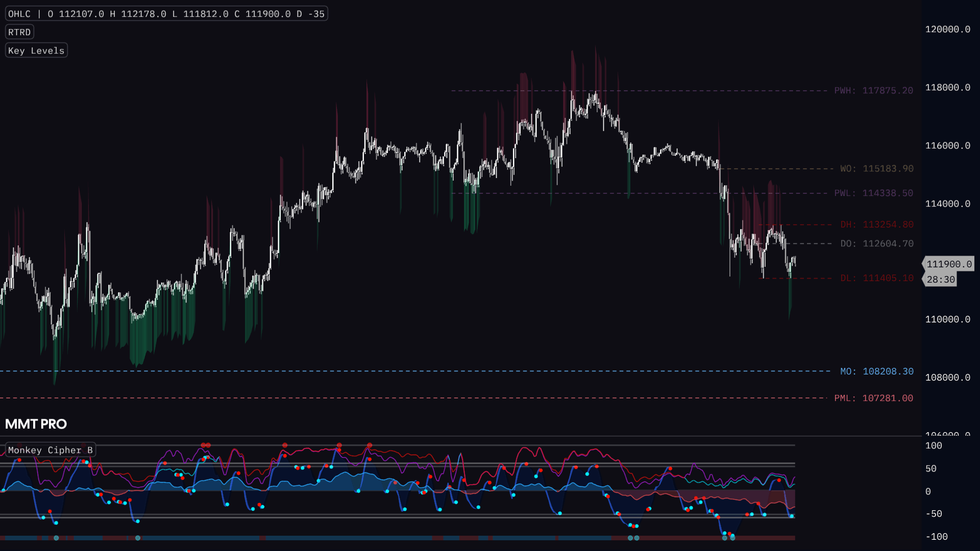Click the 110000.0 price axis label
Screen dimensions: 980x551
pyautogui.click(x=947, y=319)
